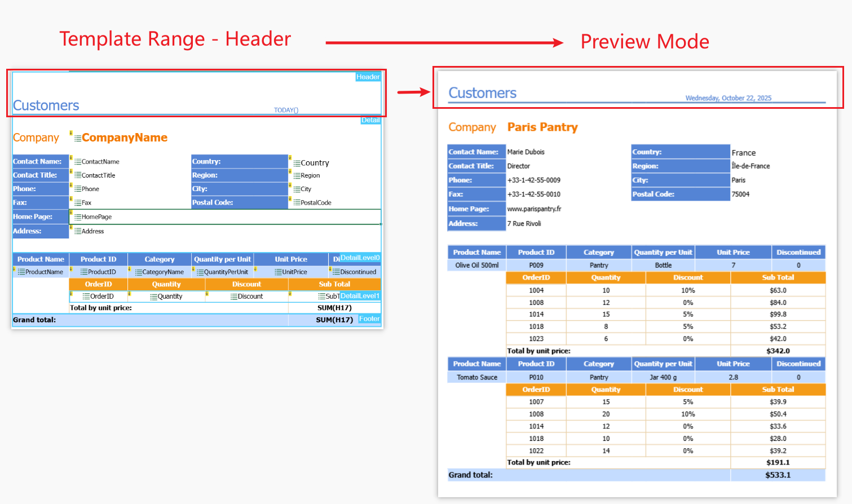Select the DetailLevel1 range tag
Screen dimensions: 852x504
[x=360, y=296]
